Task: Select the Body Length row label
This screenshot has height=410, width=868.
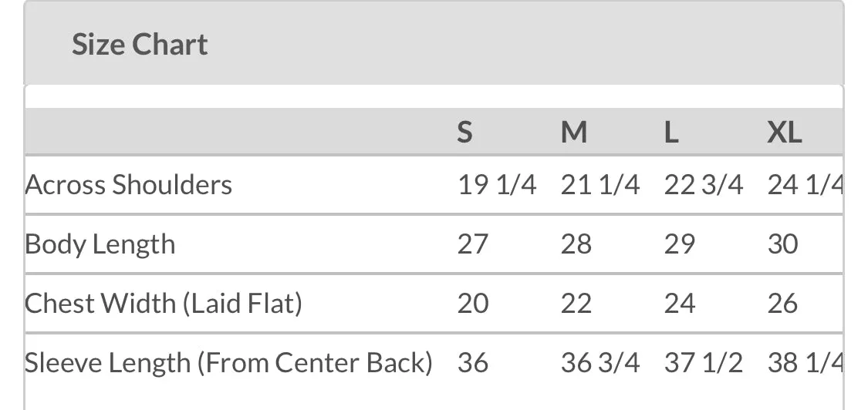Action: click(x=100, y=244)
